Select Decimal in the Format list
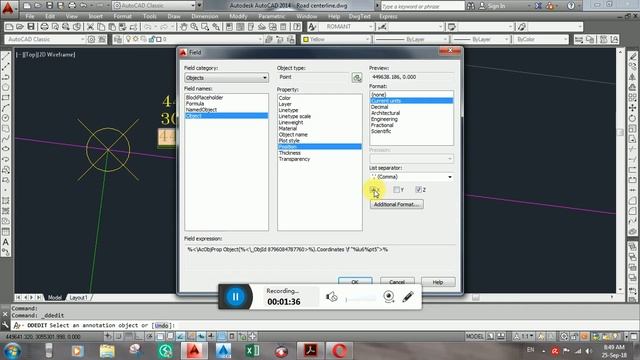The width and height of the screenshot is (640, 360). pyautogui.click(x=380, y=107)
